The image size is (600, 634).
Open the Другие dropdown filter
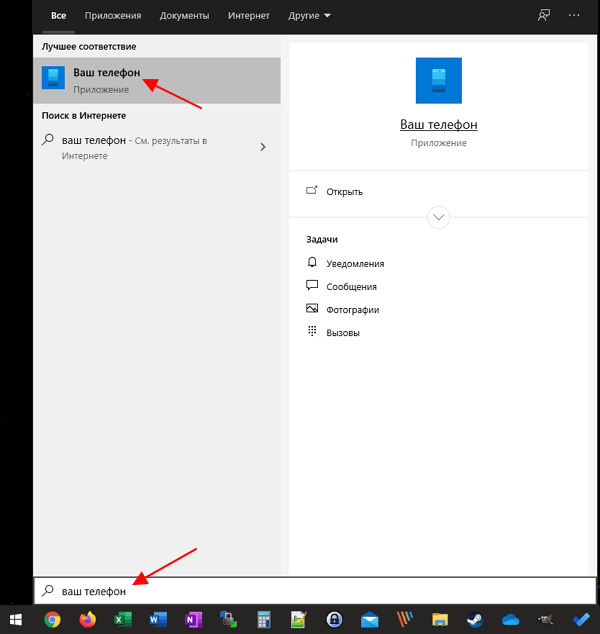coord(309,16)
